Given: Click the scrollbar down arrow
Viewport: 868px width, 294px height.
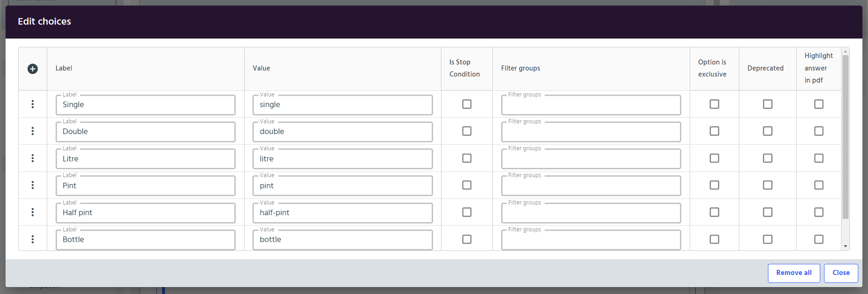Looking at the screenshot, I should pyautogui.click(x=845, y=246).
